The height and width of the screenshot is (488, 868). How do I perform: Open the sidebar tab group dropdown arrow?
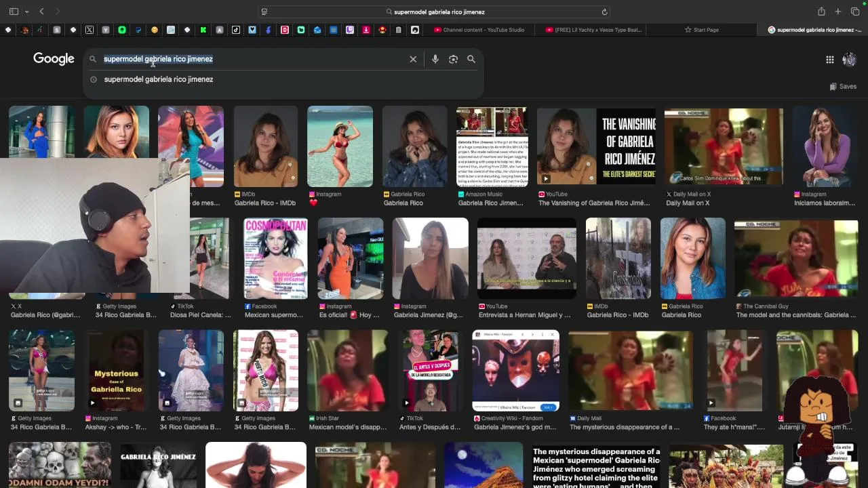[x=26, y=12]
